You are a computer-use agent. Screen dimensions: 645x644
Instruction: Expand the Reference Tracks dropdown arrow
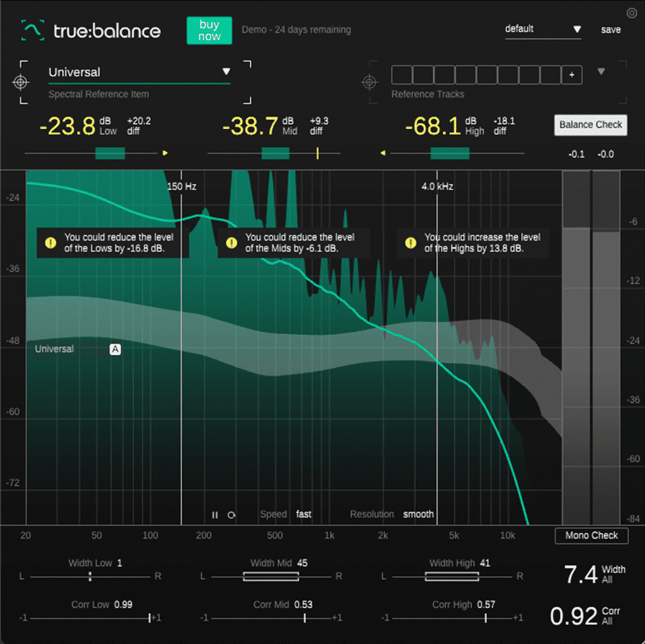tap(601, 72)
